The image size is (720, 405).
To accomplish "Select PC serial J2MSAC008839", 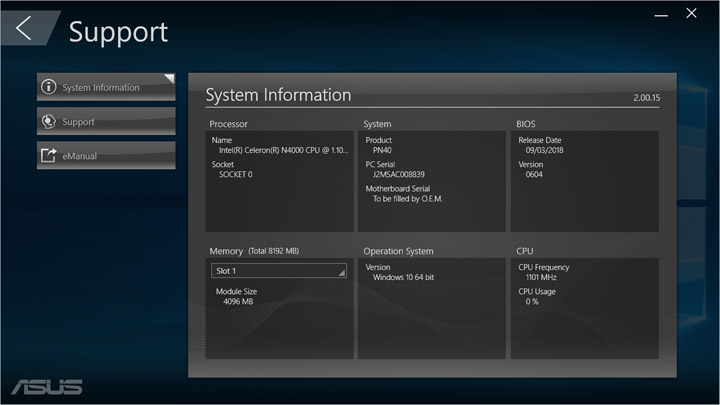I will (399, 174).
